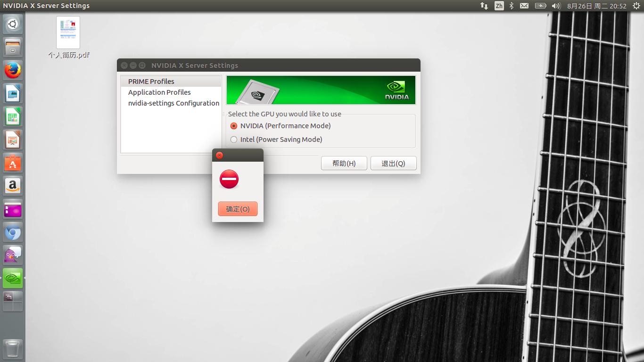Confirm the error dialog with 确定(O)
The width and height of the screenshot is (644, 362).
[x=238, y=209]
